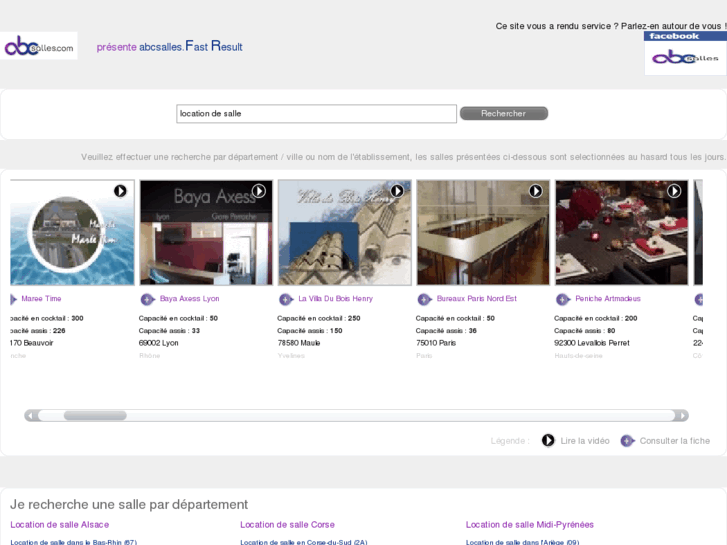
Task: Open the Peniche Artmadeus table thumbnail
Action: click(x=622, y=233)
